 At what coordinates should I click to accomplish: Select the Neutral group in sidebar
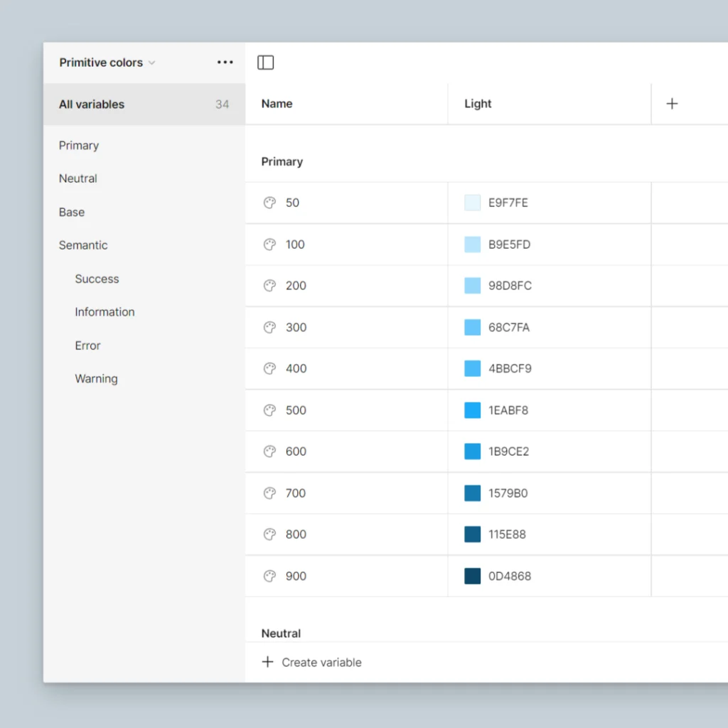pyautogui.click(x=77, y=178)
